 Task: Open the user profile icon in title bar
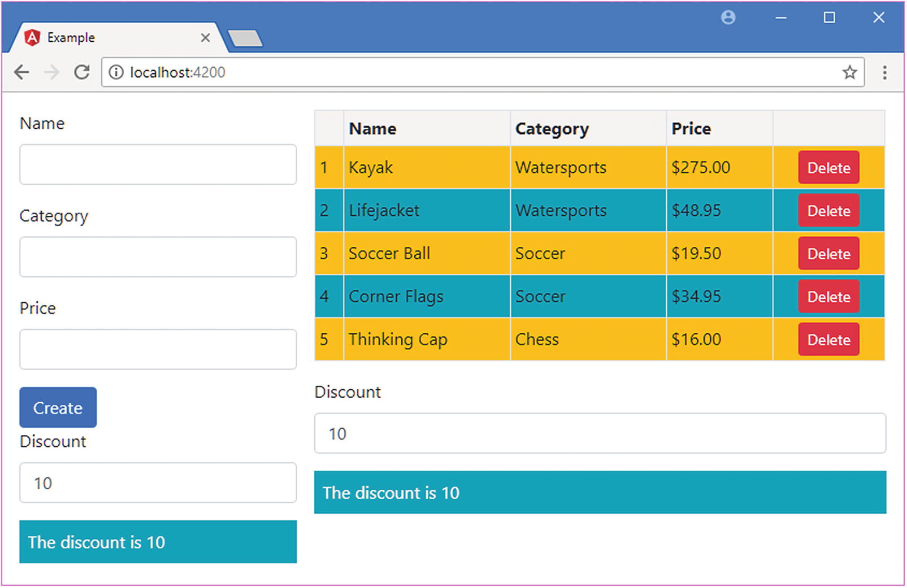click(x=728, y=18)
